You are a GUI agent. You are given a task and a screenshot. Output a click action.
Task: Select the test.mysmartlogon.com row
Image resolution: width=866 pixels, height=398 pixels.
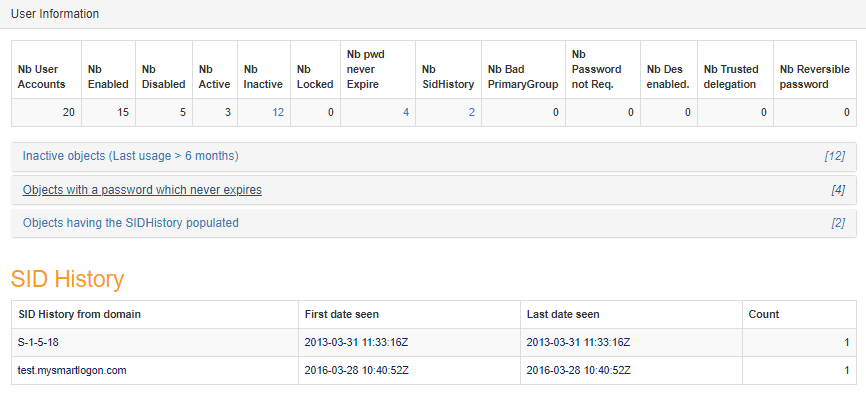pyautogui.click(x=434, y=371)
